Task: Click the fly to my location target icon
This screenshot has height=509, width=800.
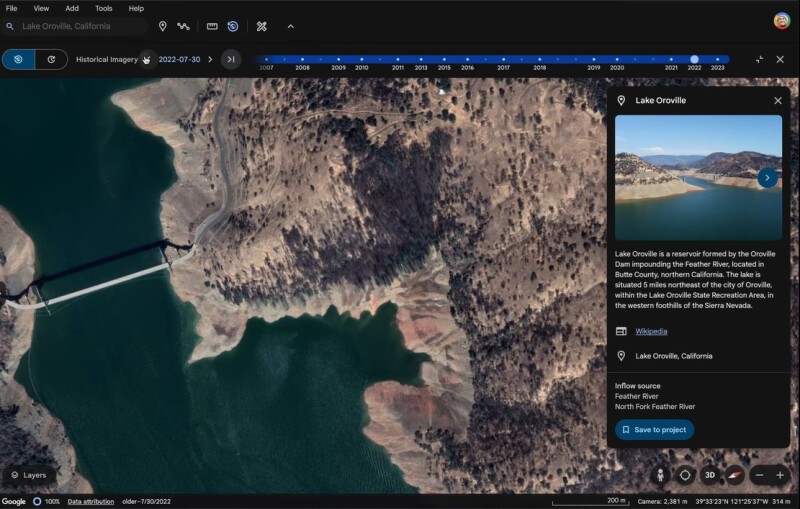Action: pyautogui.click(x=685, y=475)
